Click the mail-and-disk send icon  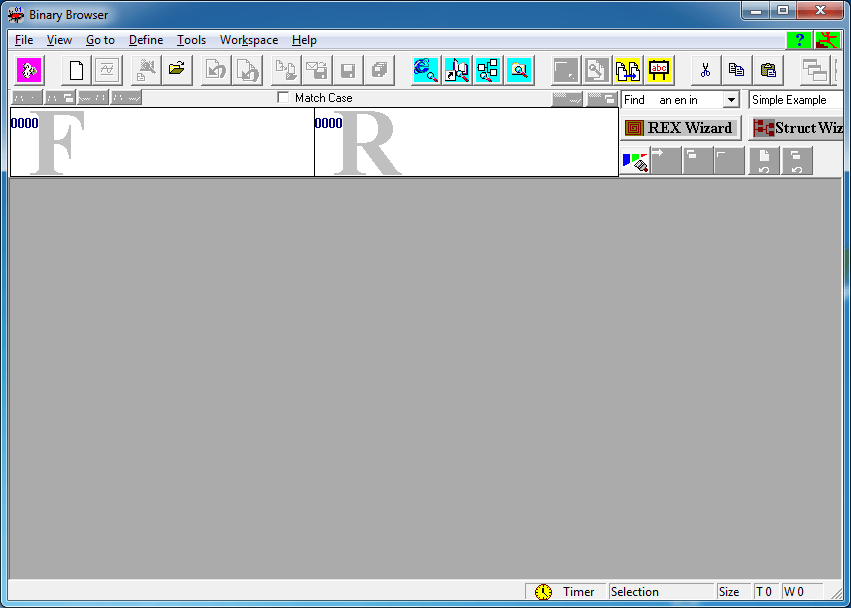[x=317, y=70]
